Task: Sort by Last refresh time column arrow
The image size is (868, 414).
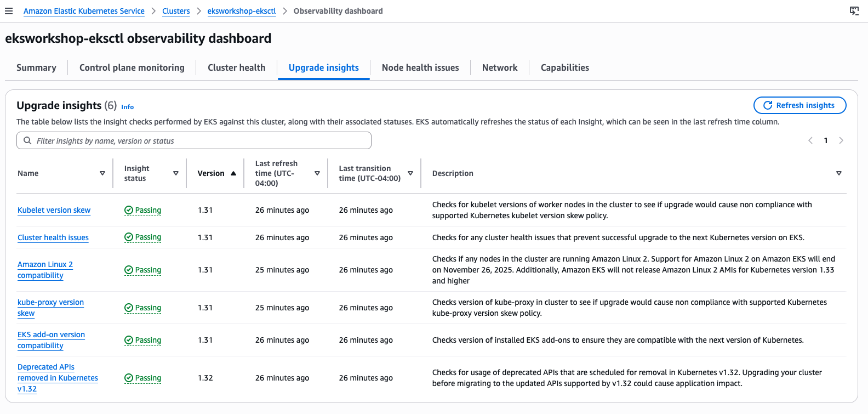Action: tap(317, 173)
